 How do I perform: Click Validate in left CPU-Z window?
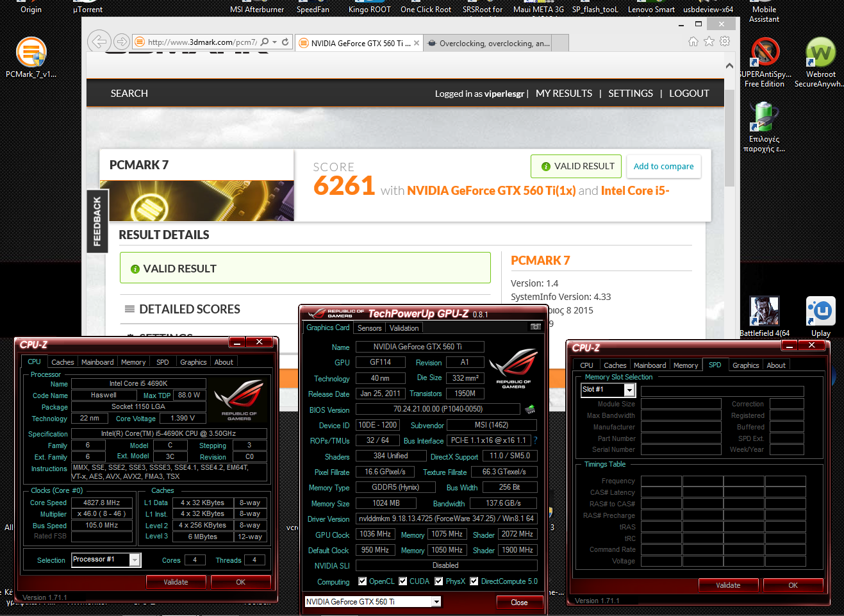(x=176, y=582)
